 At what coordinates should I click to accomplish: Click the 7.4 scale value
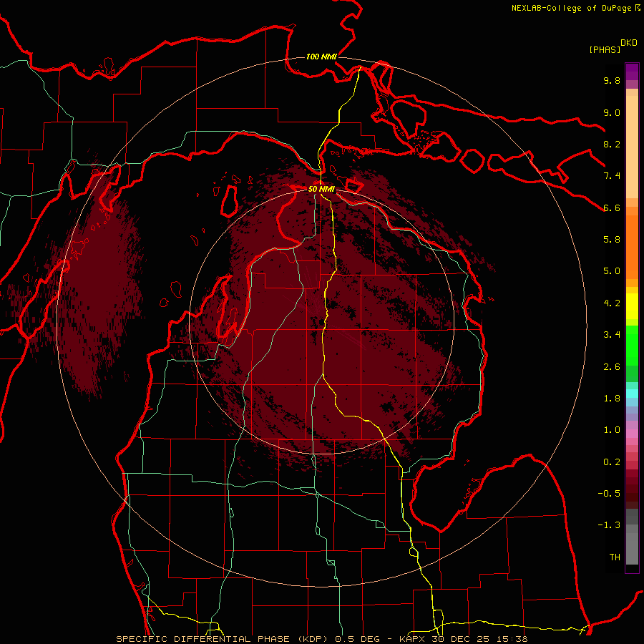pos(612,176)
